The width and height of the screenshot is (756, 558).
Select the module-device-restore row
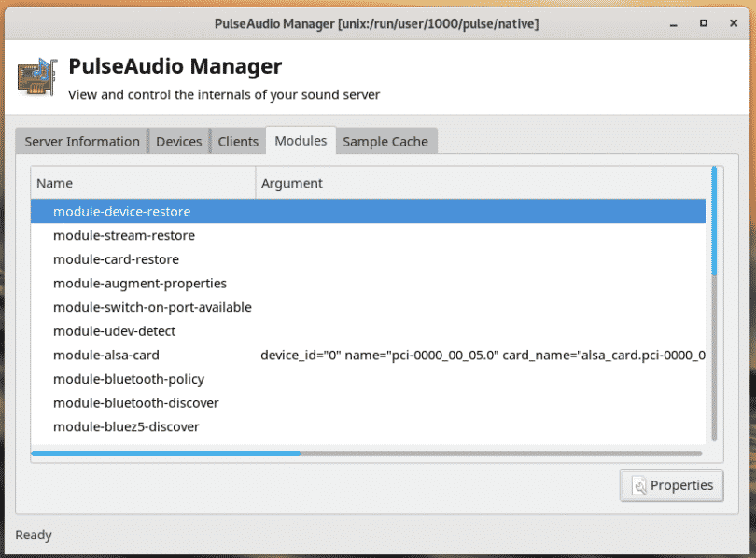point(368,212)
